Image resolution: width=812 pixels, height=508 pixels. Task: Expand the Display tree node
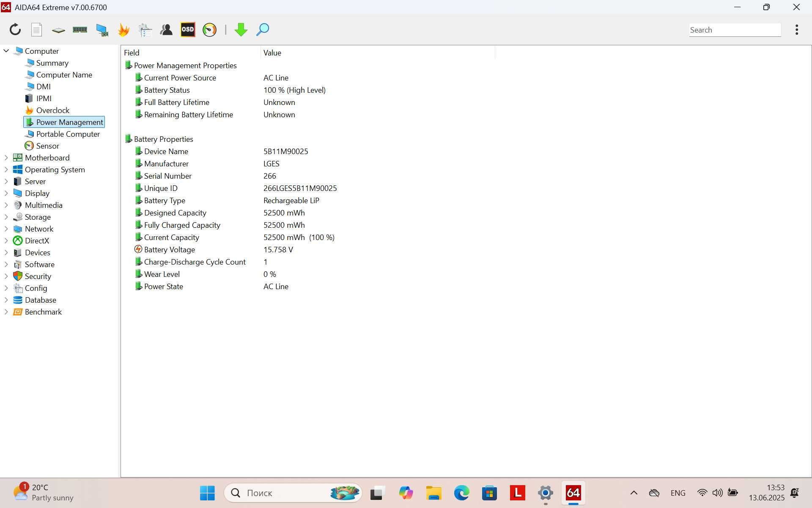tap(6, 193)
